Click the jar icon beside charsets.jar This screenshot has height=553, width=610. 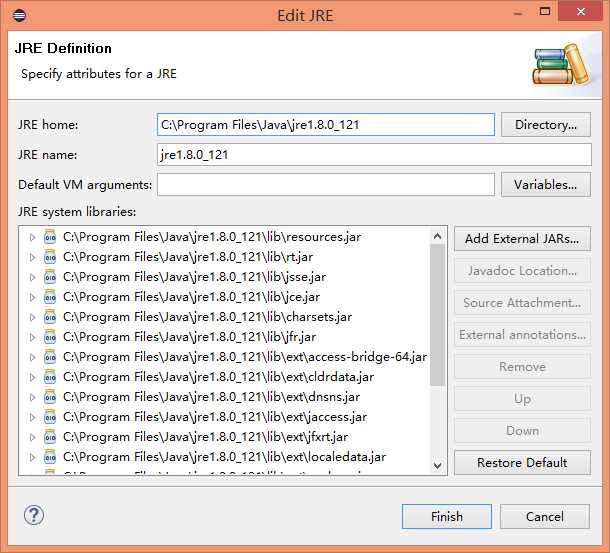pyautogui.click(x=50, y=317)
